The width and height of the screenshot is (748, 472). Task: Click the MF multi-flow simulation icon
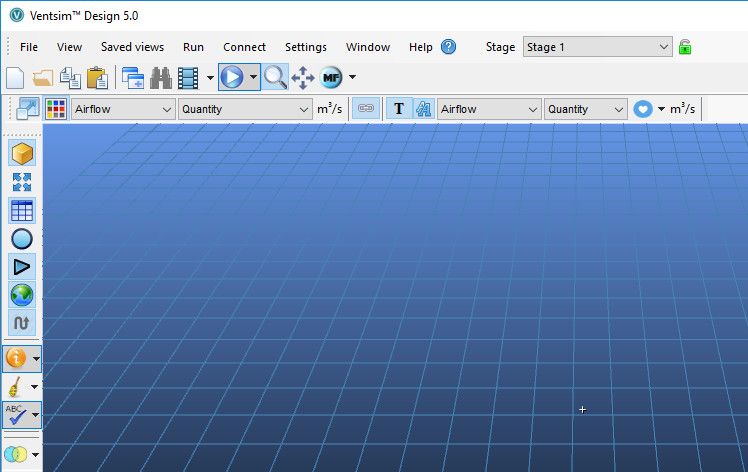(332, 77)
